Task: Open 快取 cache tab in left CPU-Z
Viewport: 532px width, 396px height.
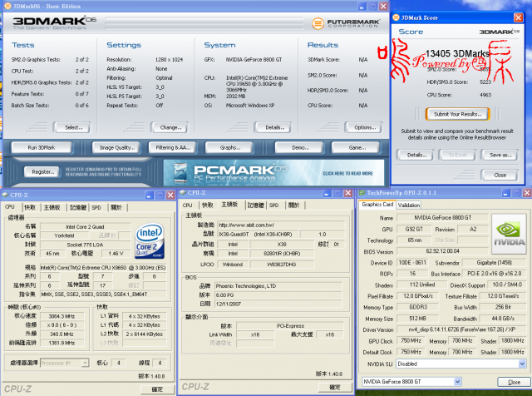Action: click(x=30, y=207)
